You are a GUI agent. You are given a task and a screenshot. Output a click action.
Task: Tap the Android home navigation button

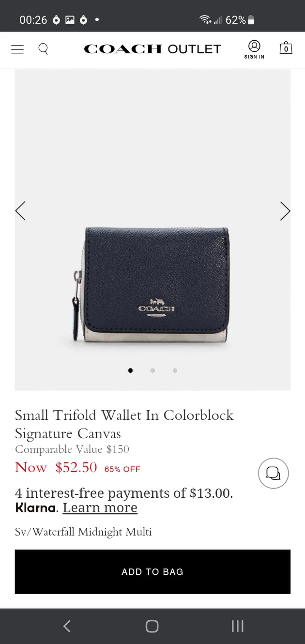(152, 626)
